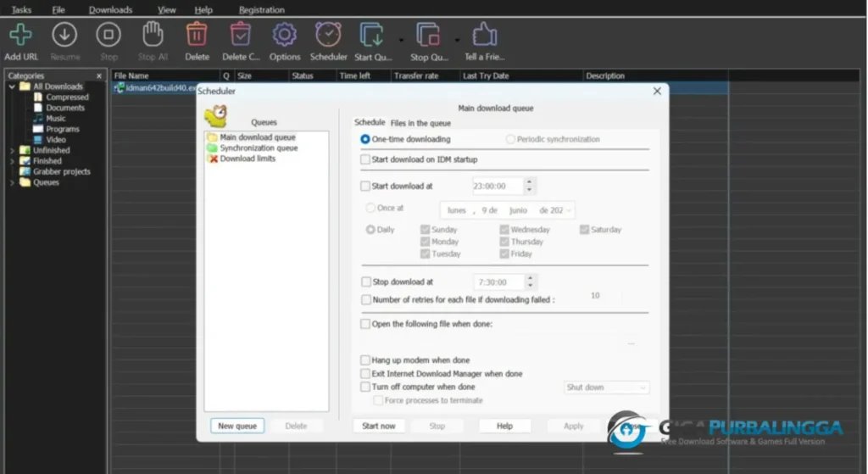
Task: Open the Downloads menu
Action: [111, 9]
